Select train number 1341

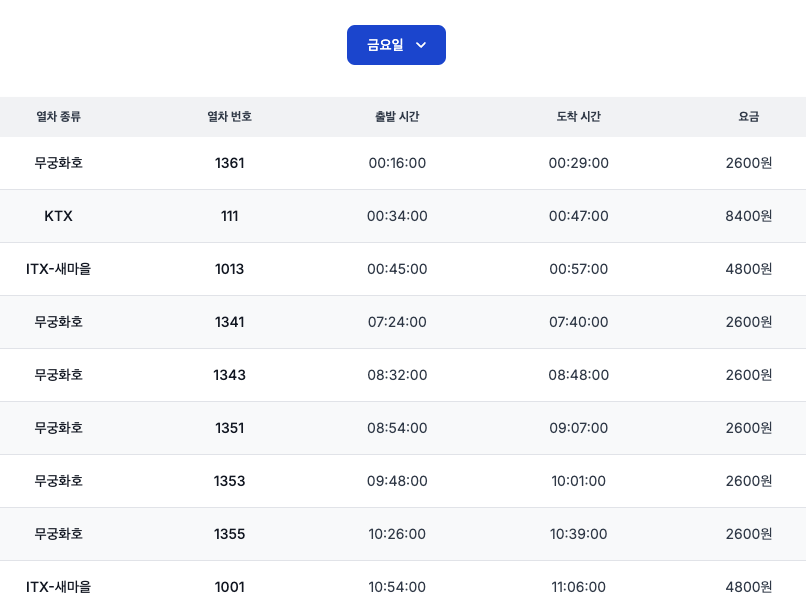coord(230,322)
